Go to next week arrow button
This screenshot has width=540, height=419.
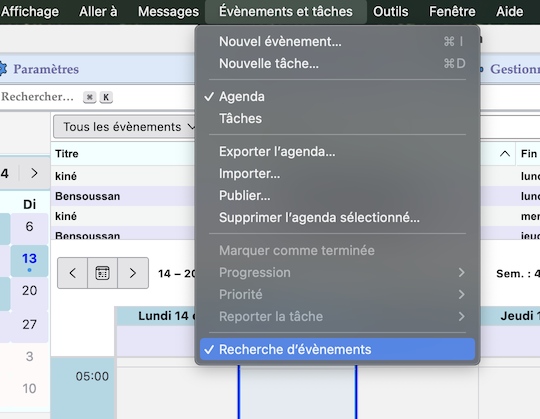pos(133,273)
